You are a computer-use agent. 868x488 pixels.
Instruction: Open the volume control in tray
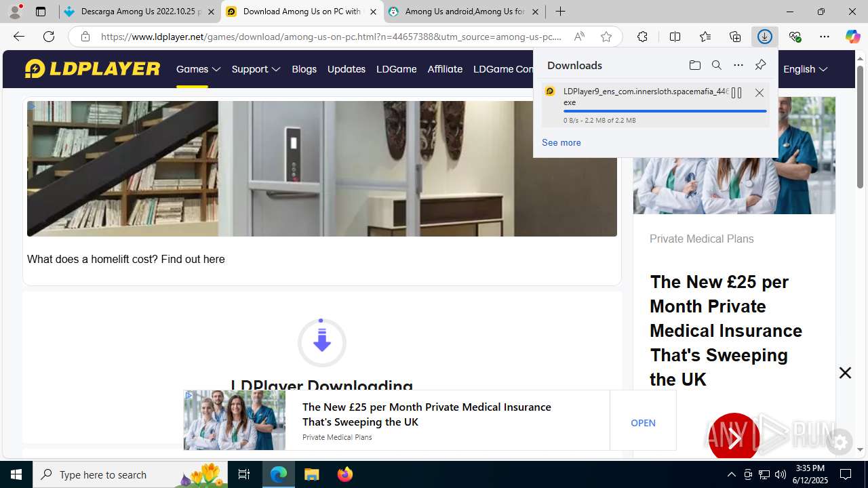[781, 474]
